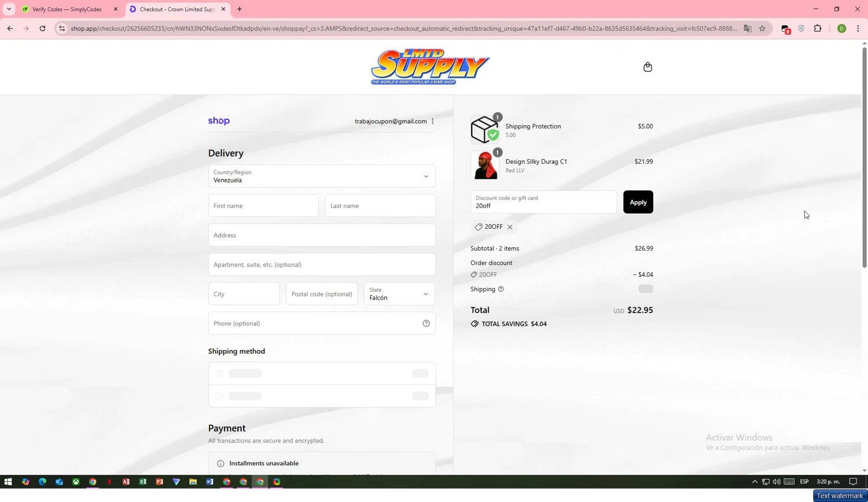Open Microsoft Access from the taskbar
Image resolution: width=868 pixels, height=502 pixels.
click(x=126, y=482)
